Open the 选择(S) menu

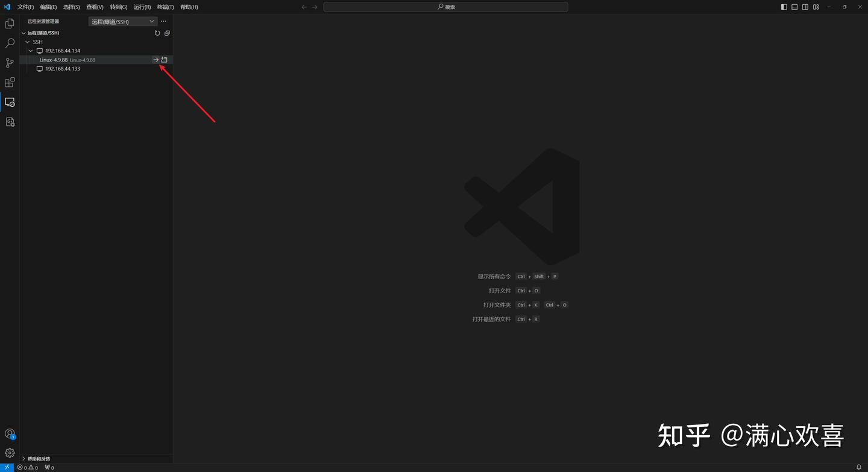[71, 7]
